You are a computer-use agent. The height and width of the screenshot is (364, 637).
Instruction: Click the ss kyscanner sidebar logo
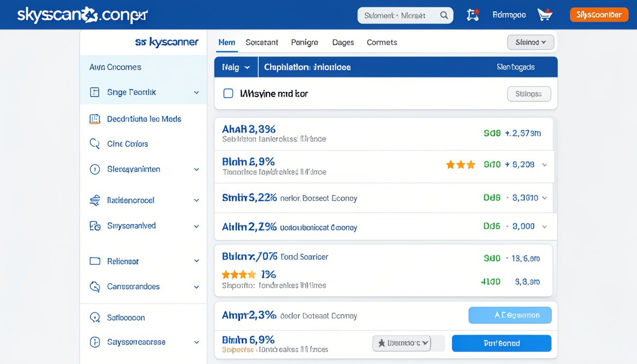pos(167,42)
